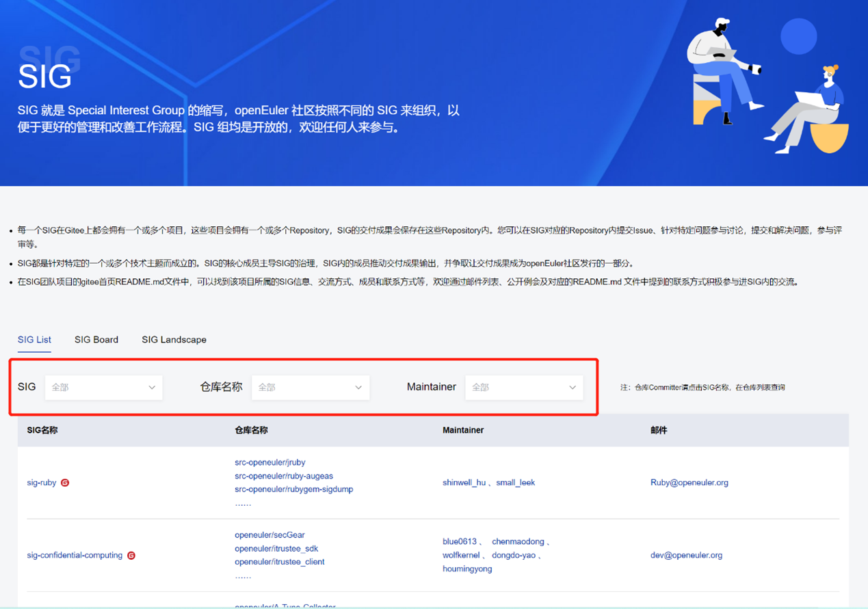This screenshot has width=868, height=609.
Task: Switch to the SIG Board tab
Action: click(x=96, y=340)
